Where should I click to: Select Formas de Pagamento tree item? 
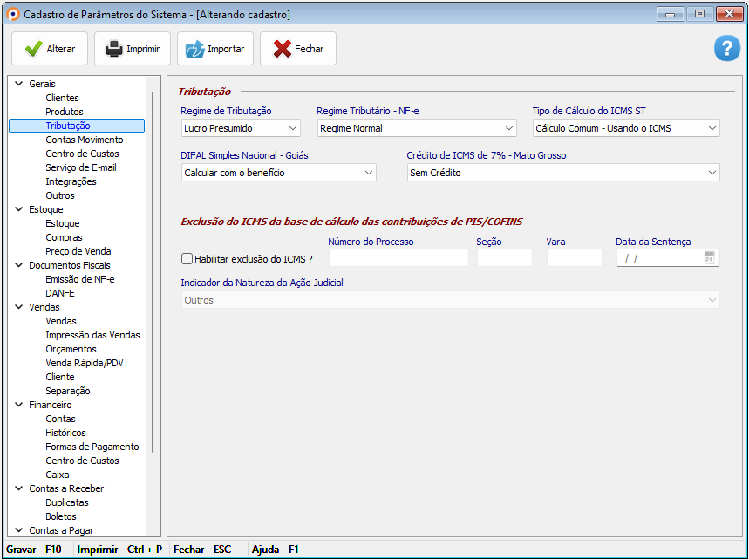click(x=92, y=447)
